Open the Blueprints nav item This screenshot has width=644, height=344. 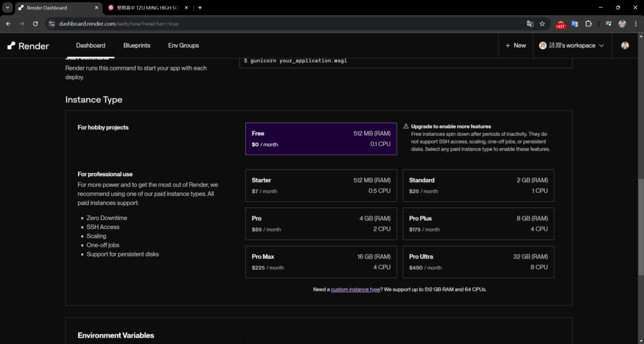click(x=136, y=45)
